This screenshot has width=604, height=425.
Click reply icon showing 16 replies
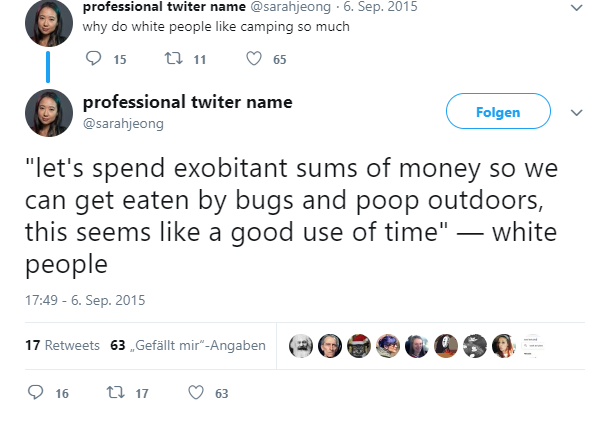[x=35, y=392]
